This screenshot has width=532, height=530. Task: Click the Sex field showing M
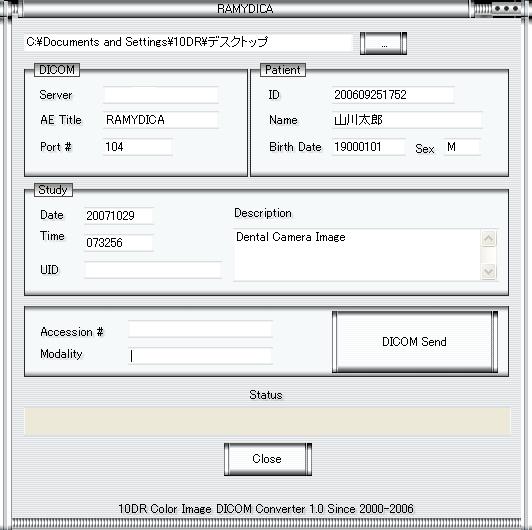[x=462, y=147]
